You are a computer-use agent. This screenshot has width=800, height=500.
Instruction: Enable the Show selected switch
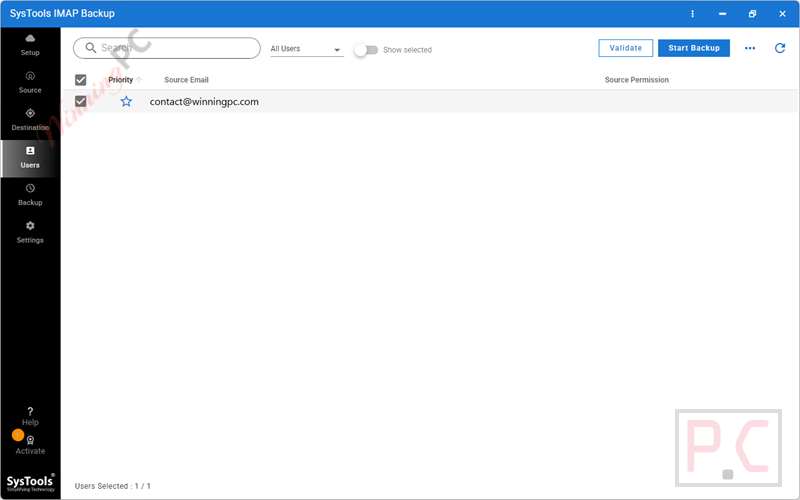pyautogui.click(x=366, y=50)
